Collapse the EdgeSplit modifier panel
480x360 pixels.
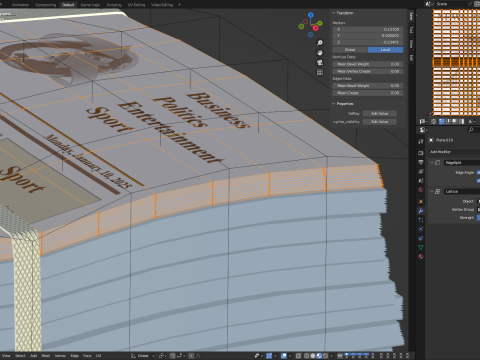click(432, 162)
